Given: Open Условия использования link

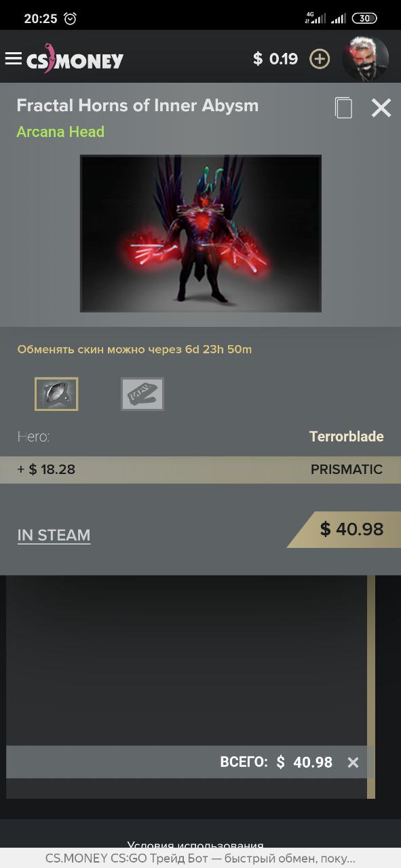Looking at the screenshot, I should (195, 846).
